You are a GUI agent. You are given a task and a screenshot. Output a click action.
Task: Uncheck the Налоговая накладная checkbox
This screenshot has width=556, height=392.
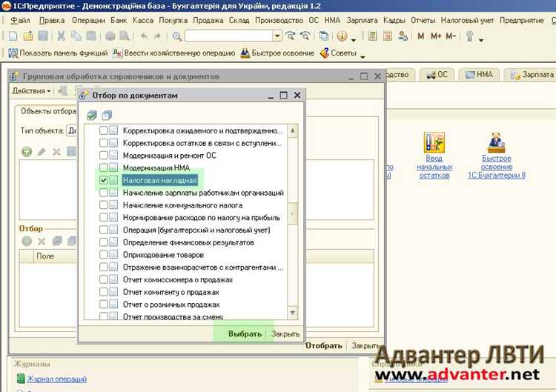104,180
